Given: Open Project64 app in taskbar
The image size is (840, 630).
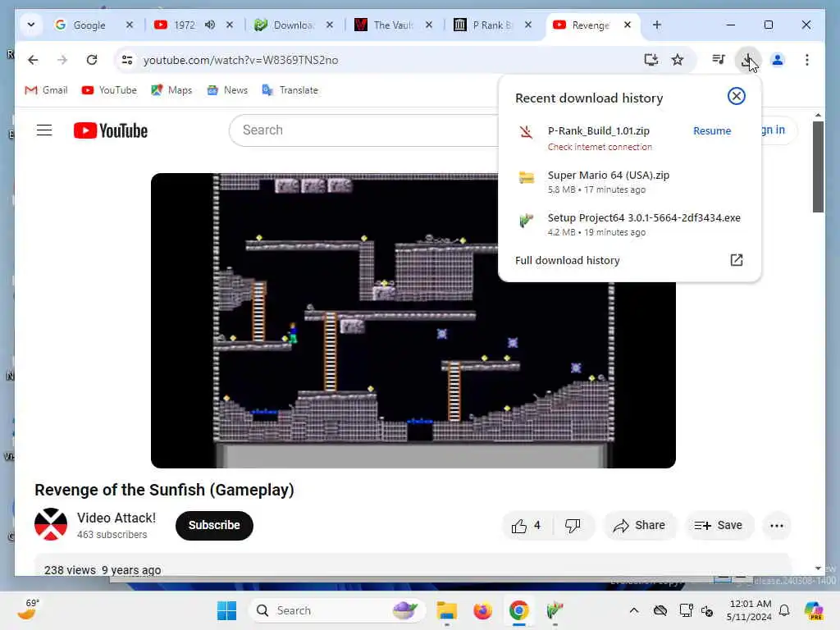Looking at the screenshot, I should click(555, 610).
